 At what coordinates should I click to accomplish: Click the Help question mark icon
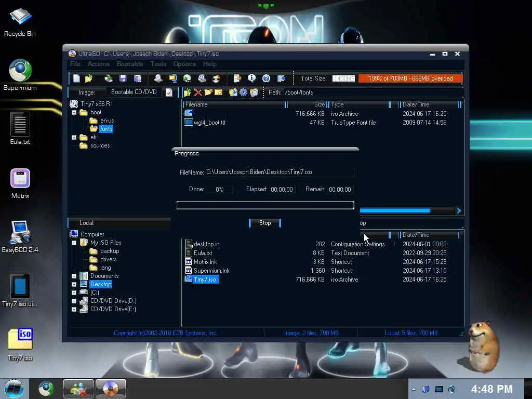tap(267, 78)
